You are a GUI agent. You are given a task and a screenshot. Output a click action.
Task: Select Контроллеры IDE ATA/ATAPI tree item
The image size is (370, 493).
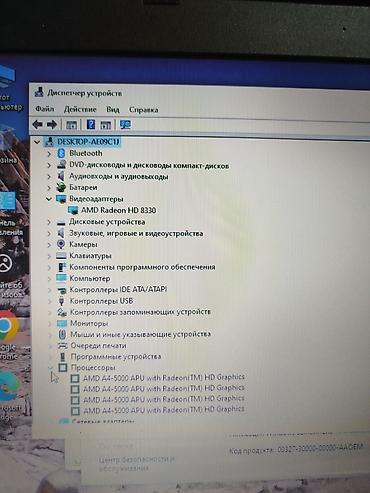tap(118, 289)
